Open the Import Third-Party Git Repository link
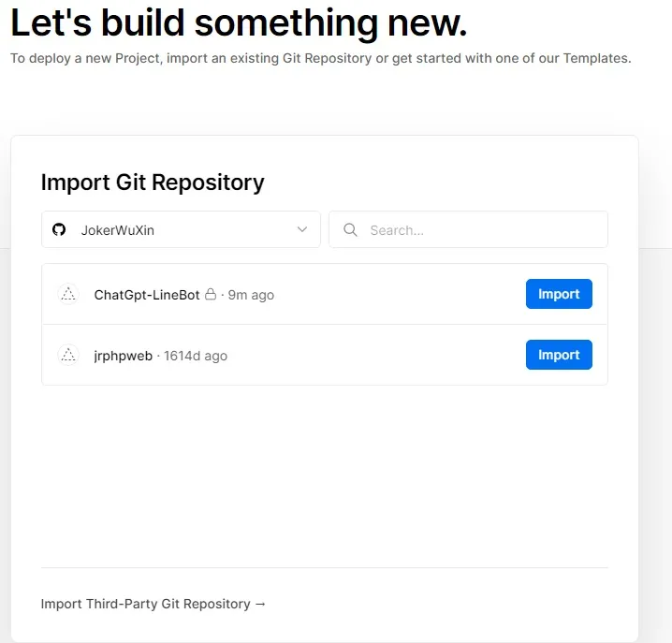Viewport: 672px width, 643px height. point(146,604)
